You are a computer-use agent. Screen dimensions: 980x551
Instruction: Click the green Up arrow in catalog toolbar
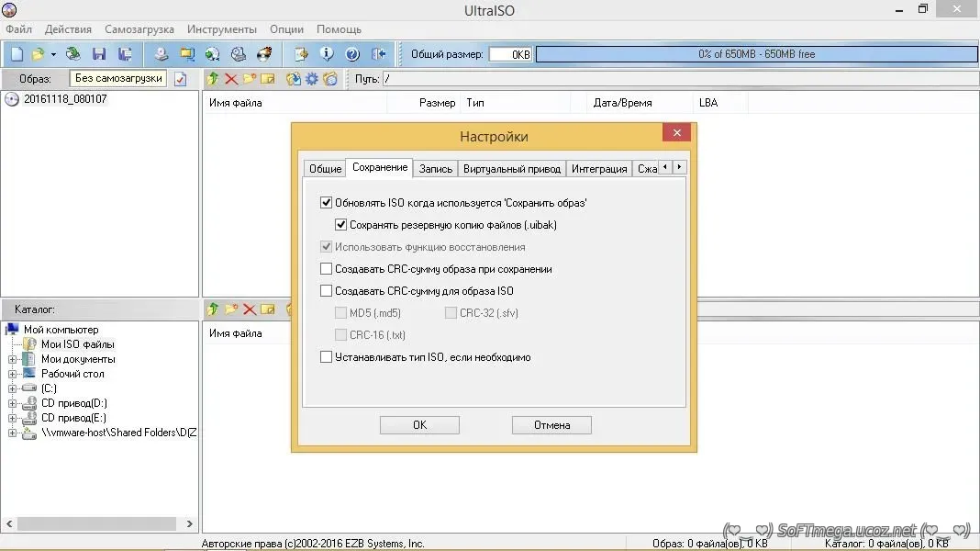click(213, 309)
